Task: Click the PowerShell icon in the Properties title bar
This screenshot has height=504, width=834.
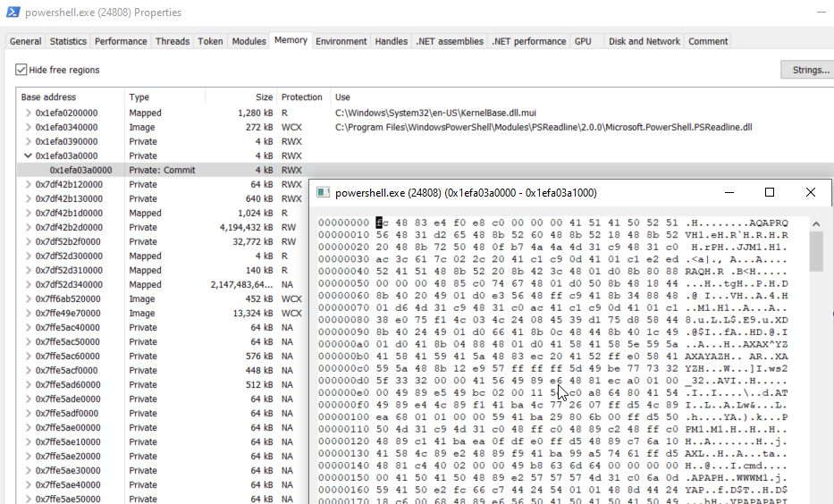Action: pyautogui.click(x=13, y=12)
